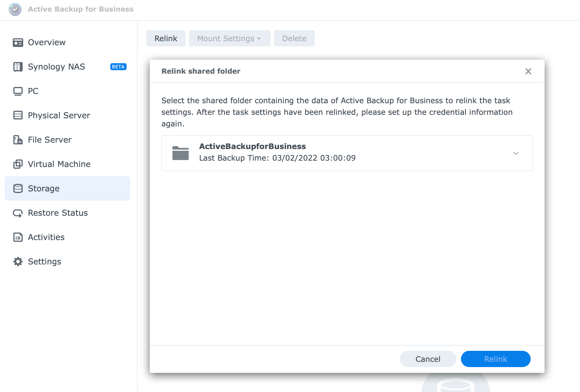This screenshot has width=580, height=392.
Task: Click the Active Backup for Business app logo
Action: 15,9
